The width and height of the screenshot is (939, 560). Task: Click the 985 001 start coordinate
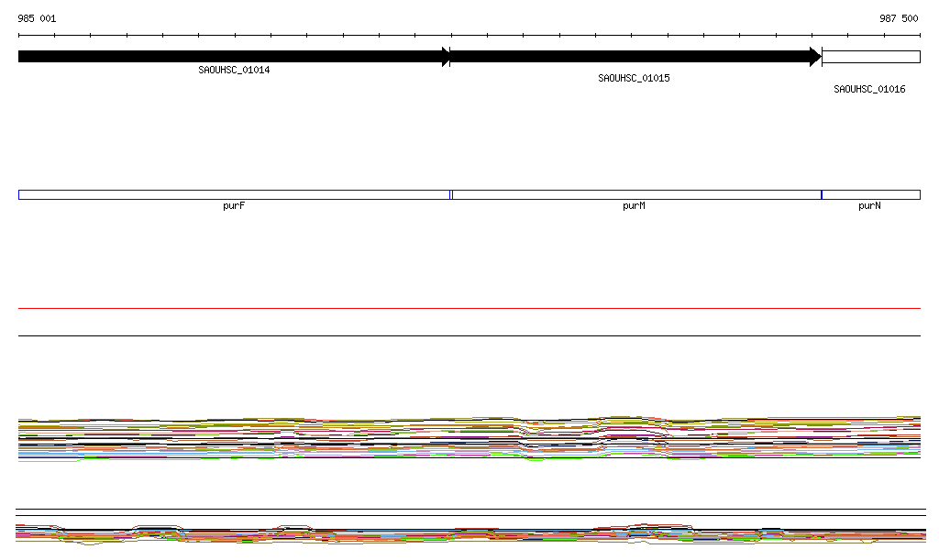(37, 18)
